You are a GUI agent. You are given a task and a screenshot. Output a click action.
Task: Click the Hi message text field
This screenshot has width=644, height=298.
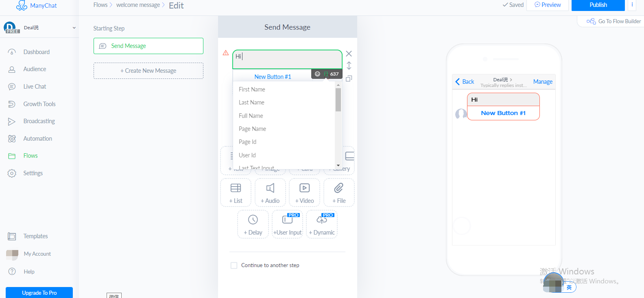[287, 59]
